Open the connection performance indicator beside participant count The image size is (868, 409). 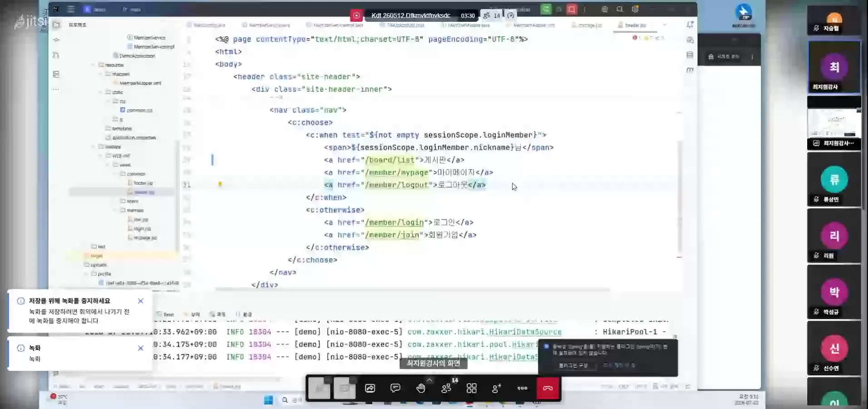click(511, 15)
